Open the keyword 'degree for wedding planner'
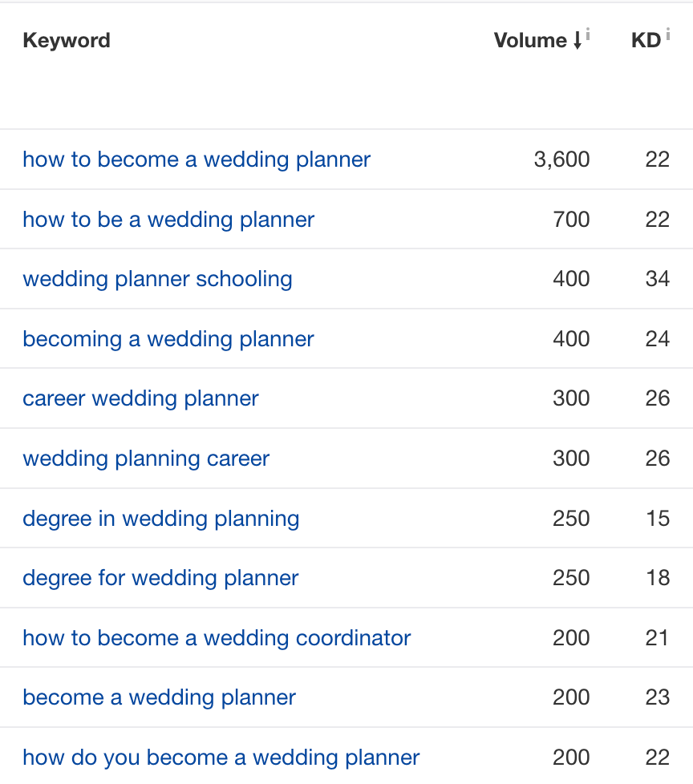693x784 pixels. 160,578
